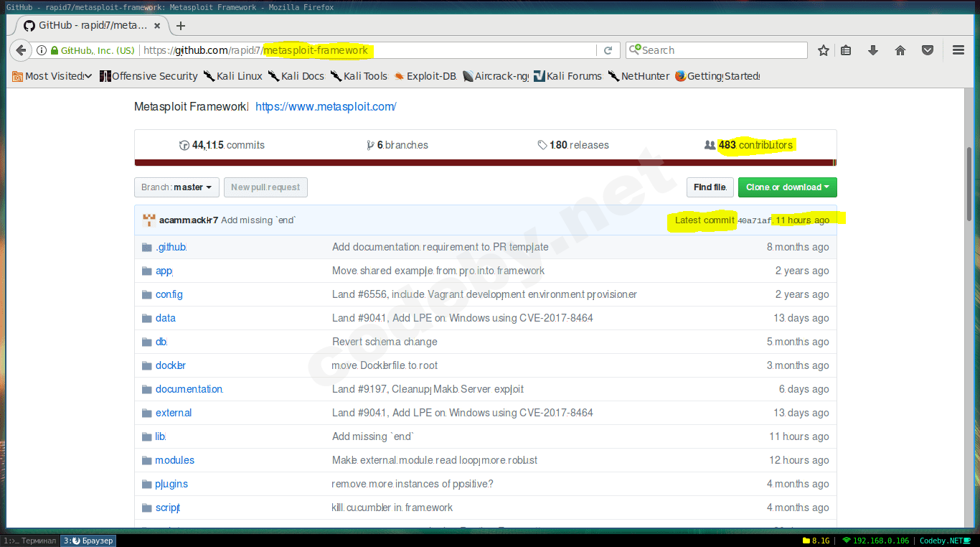The height and width of the screenshot is (547, 980).
Task: Open the Kali Docs bookmark
Action: pos(296,76)
